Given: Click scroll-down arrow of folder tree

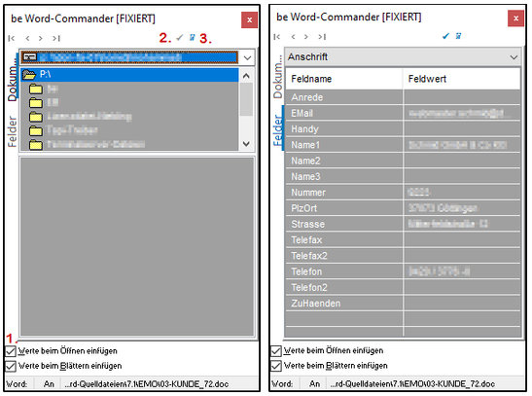Looking at the screenshot, I should (x=246, y=144).
